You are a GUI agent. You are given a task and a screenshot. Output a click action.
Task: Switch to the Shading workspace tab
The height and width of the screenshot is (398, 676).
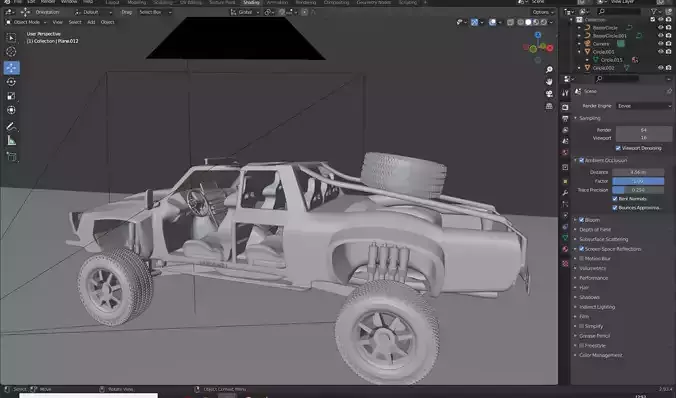tap(251, 3)
